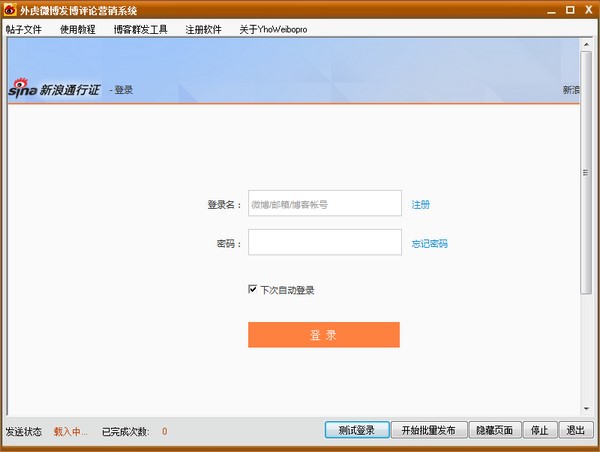This screenshot has height=452, width=600.
Task: Click the 已完成次数 count value 0
Action: pyautogui.click(x=165, y=432)
